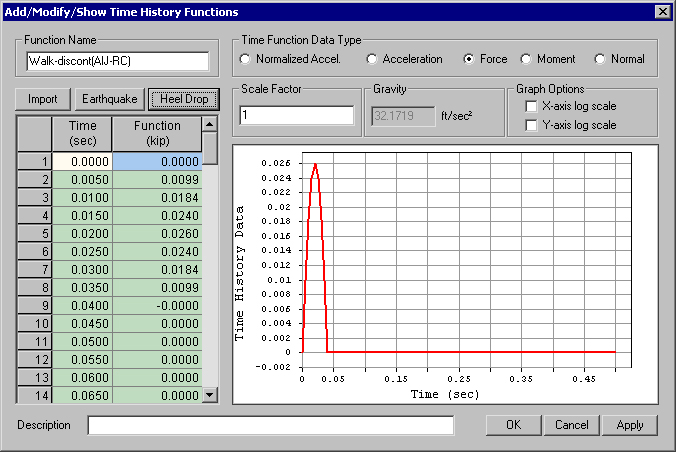Choose the Moment data type option

pos(526,59)
